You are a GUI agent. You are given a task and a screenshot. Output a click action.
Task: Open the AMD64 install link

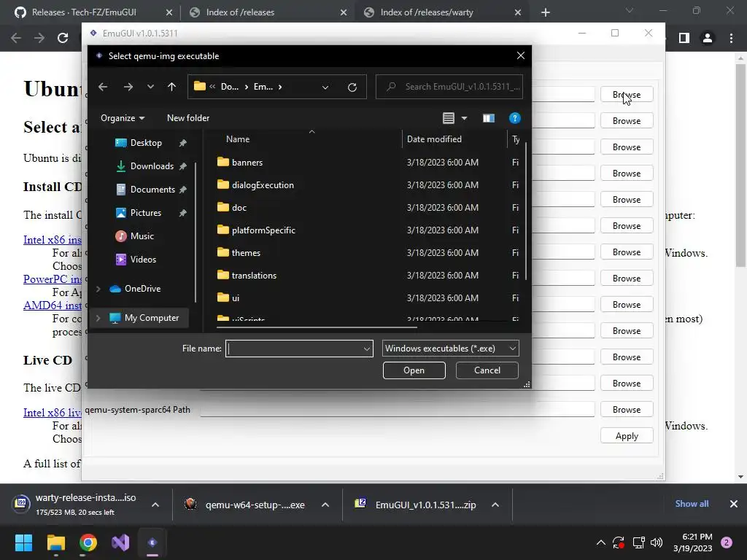(53, 306)
